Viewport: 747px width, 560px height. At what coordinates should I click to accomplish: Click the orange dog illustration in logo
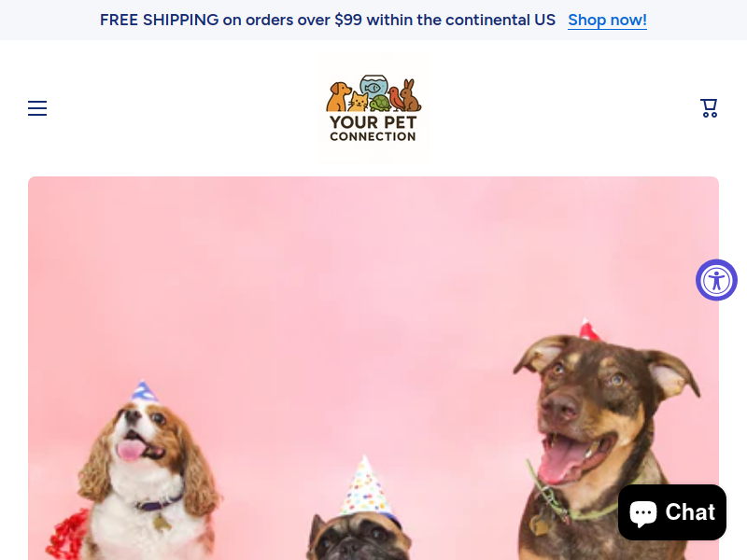338,97
